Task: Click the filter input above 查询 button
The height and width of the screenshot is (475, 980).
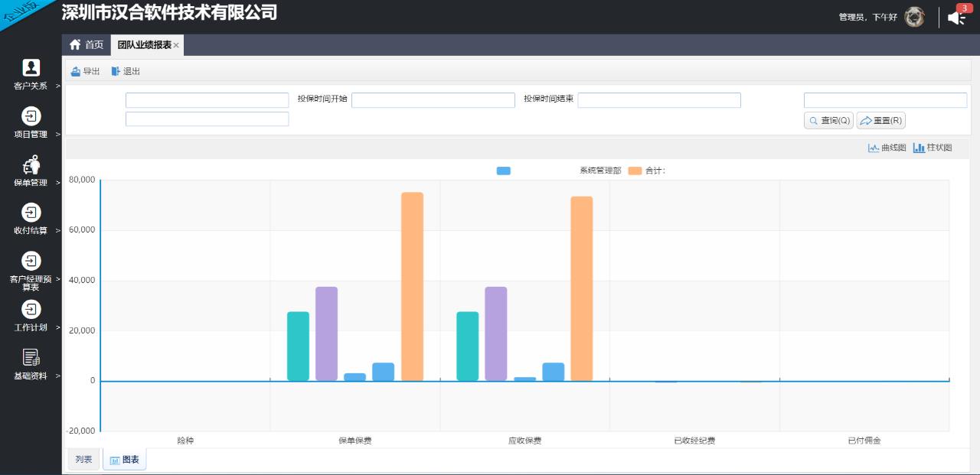Action: [x=885, y=100]
